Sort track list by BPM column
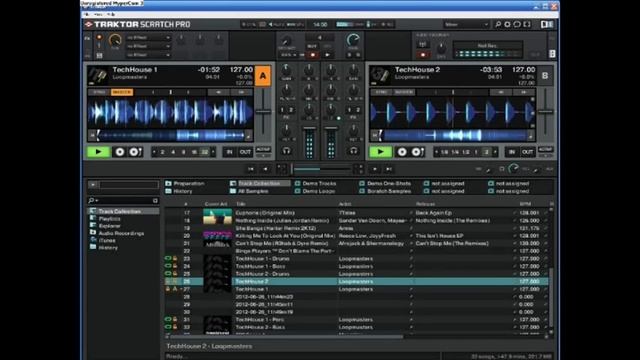 525,204
